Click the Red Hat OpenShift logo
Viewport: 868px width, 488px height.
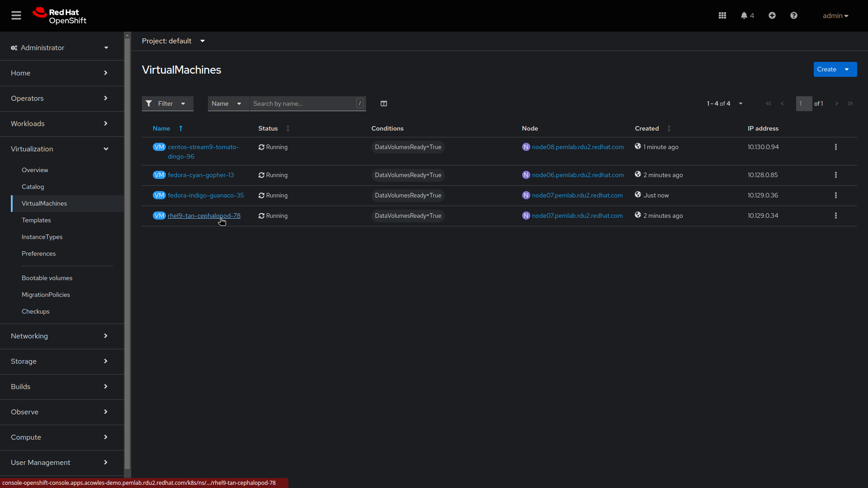point(59,15)
